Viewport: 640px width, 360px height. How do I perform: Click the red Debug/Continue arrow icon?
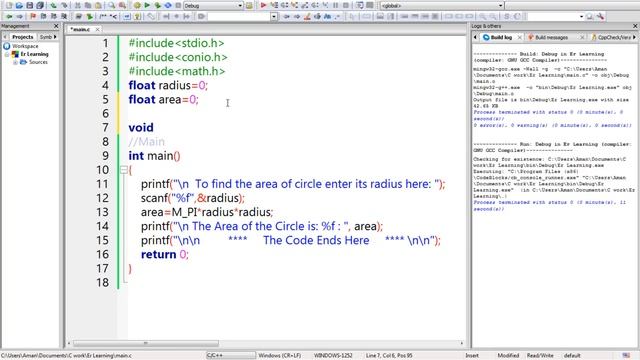click(263, 5)
